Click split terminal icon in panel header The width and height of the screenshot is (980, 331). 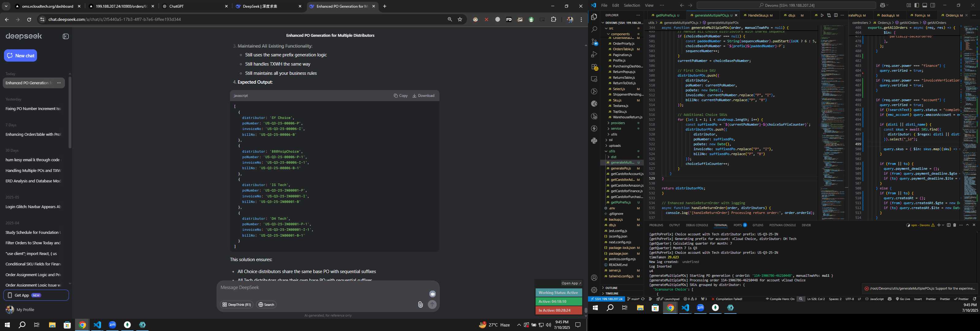pos(948,225)
